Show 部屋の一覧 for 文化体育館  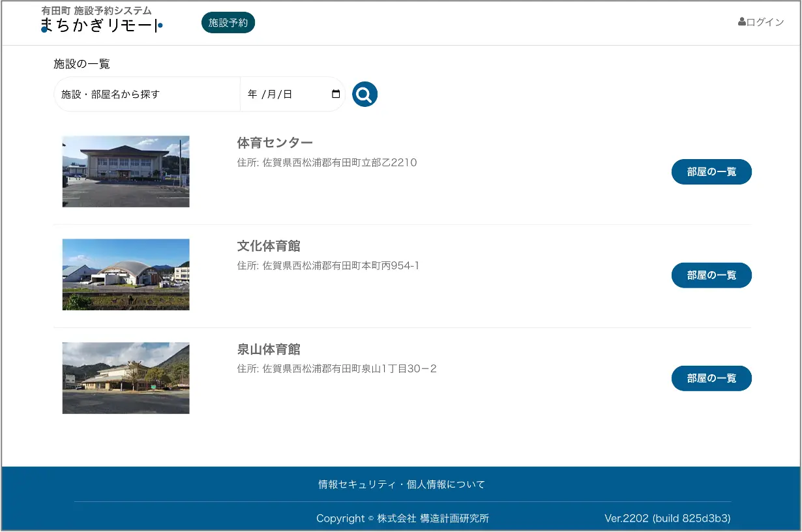(x=711, y=275)
